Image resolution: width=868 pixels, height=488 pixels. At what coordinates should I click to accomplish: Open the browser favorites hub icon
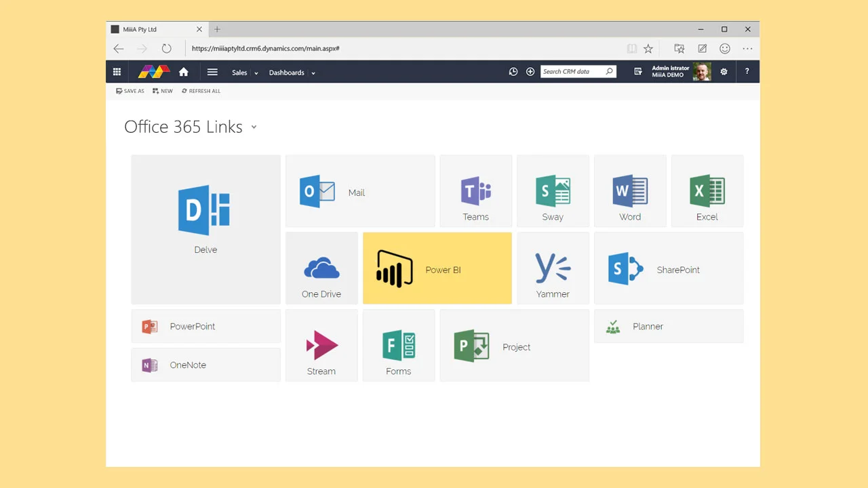[679, 49]
